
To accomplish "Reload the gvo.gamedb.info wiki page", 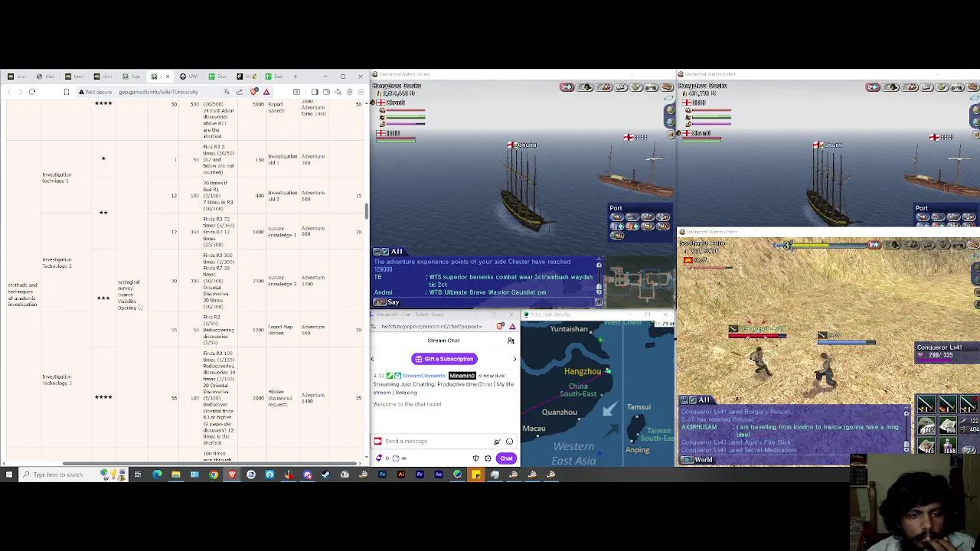I will tap(32, 92).
